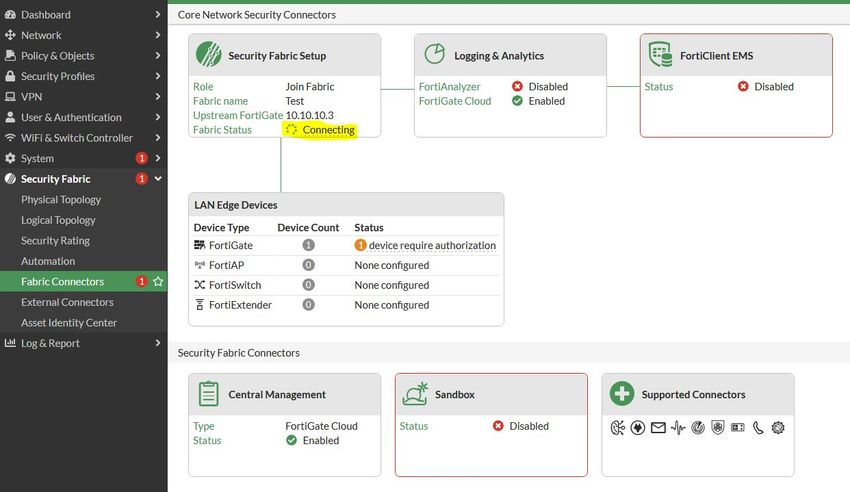Click the wolf-head connector icon

(x=638, y=428)
